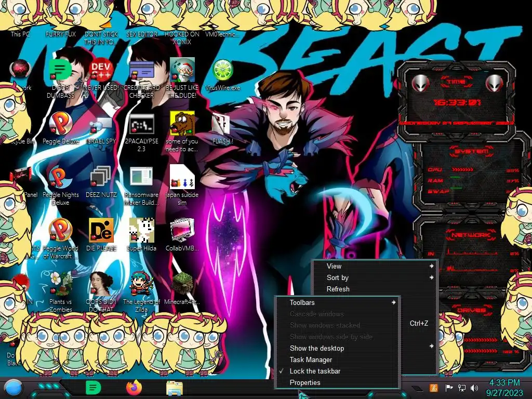532x399 pixels.
Task: Select the ISRAEL SPY desktop icon
Action: pyautogui.click(x=101, y=126)
